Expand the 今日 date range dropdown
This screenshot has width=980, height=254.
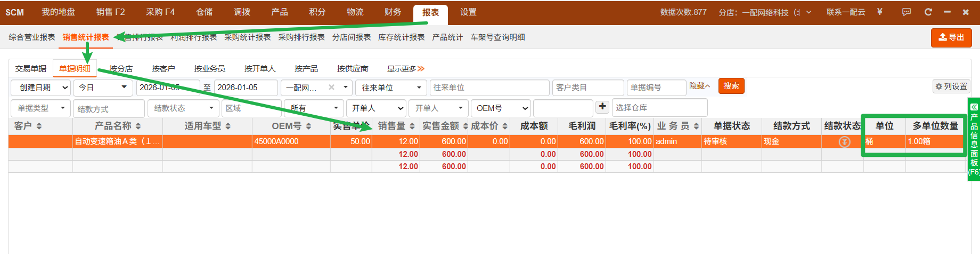click(103, 88)
